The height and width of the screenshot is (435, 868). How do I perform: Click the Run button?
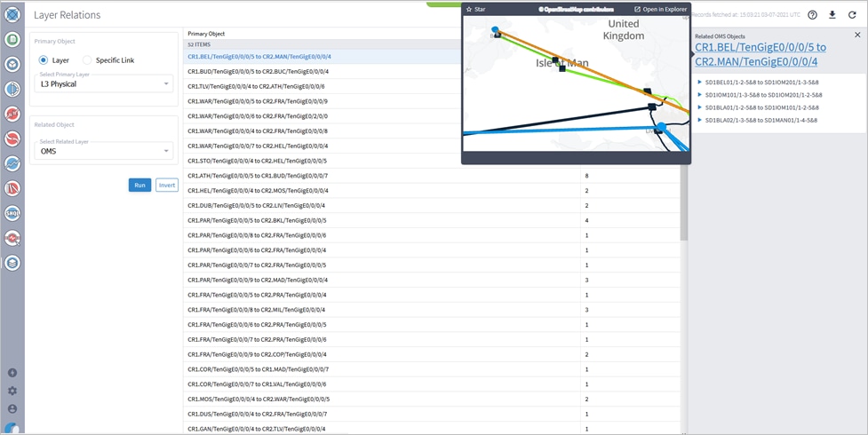[139, 186]
